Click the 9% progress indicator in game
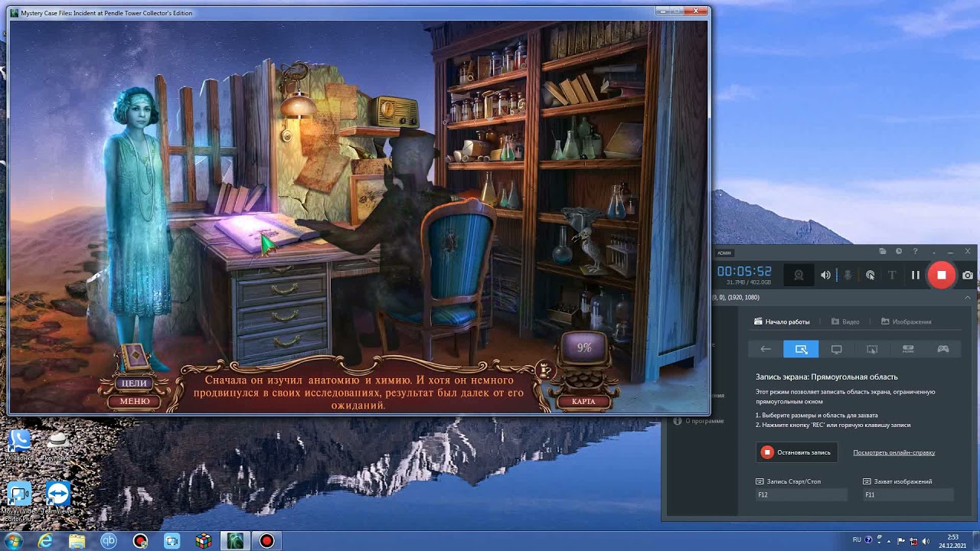Screen dimensions: 980x551 coord(584,348)
